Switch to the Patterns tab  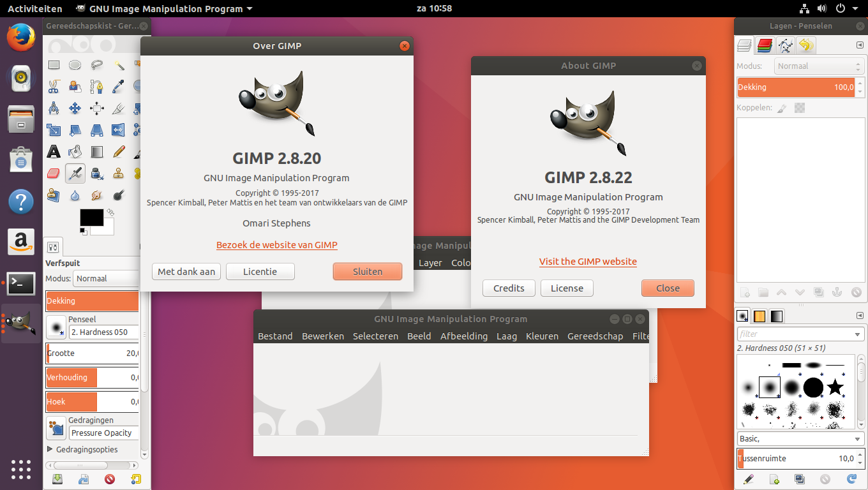click(759, 316)
